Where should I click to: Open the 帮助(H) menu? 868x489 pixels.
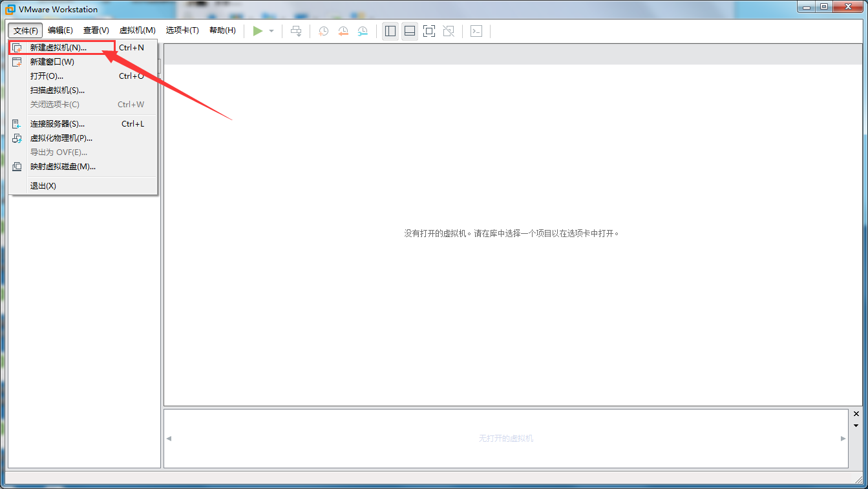pos(222,30)
